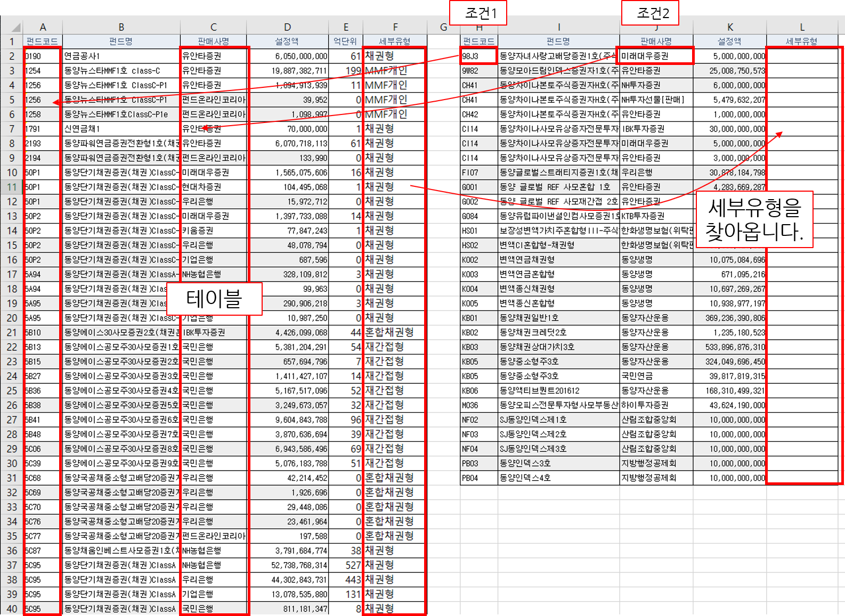Select cell containing 연금공사1
Image resolution: width=845 pixels, height=616 pixels.
tap(121, 56)
